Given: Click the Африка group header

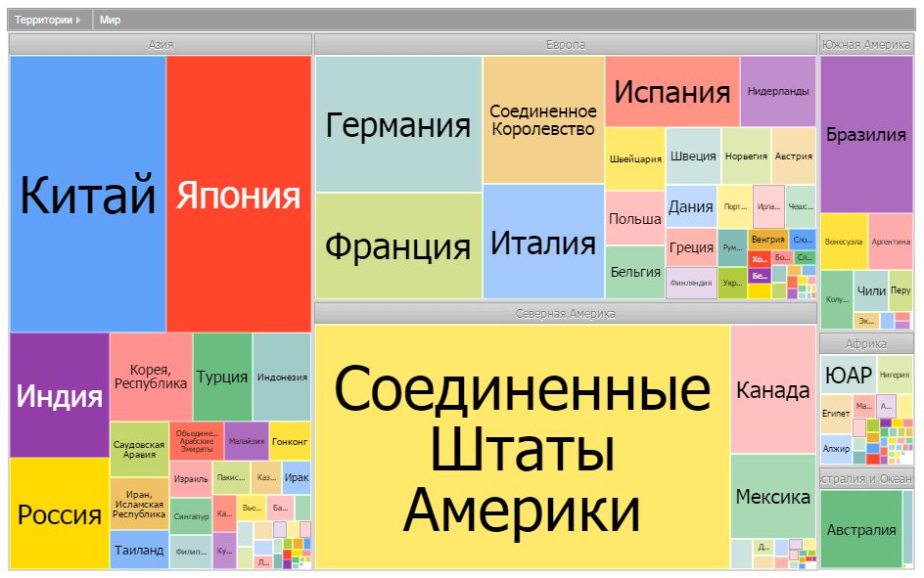Looking at the screenshot, I should point(866,343).
